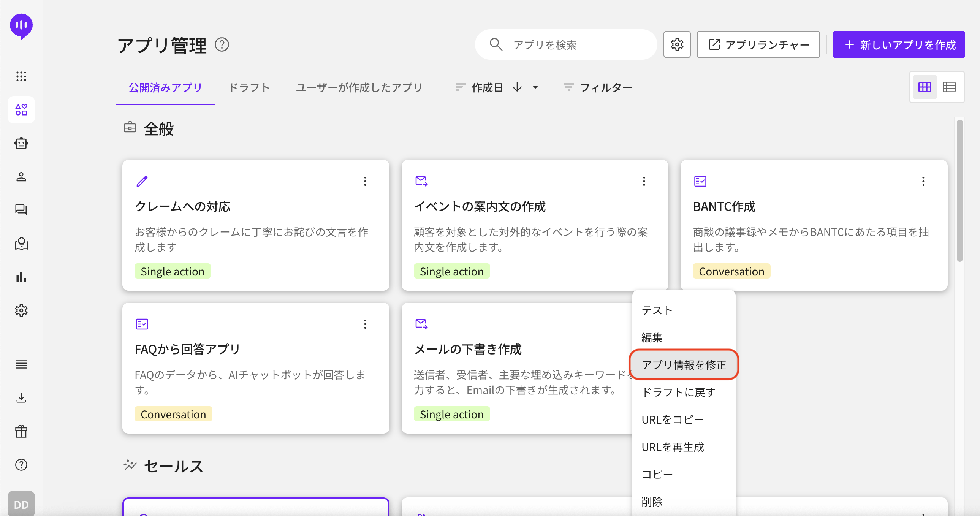Open more options on クレームへの対応 card
This screenshot has height=516, width=980.
click(365, 181)
